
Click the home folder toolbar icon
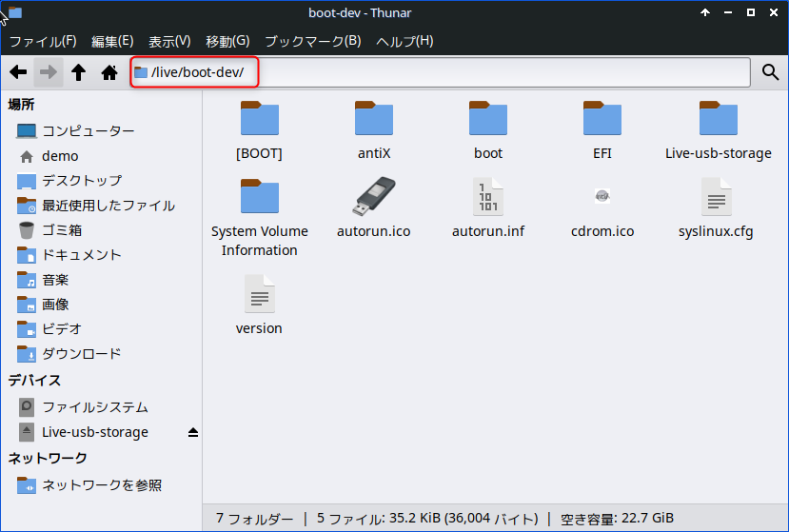(109, 72)
